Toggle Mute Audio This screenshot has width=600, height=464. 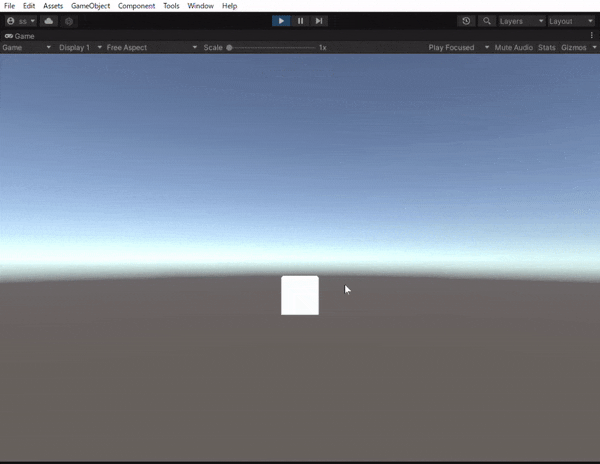pyautogui.click(x=514, y=47)
